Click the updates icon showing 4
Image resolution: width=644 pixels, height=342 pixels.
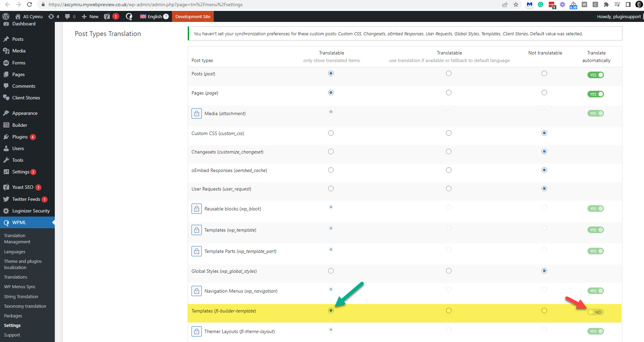click(x=54, y=16)
